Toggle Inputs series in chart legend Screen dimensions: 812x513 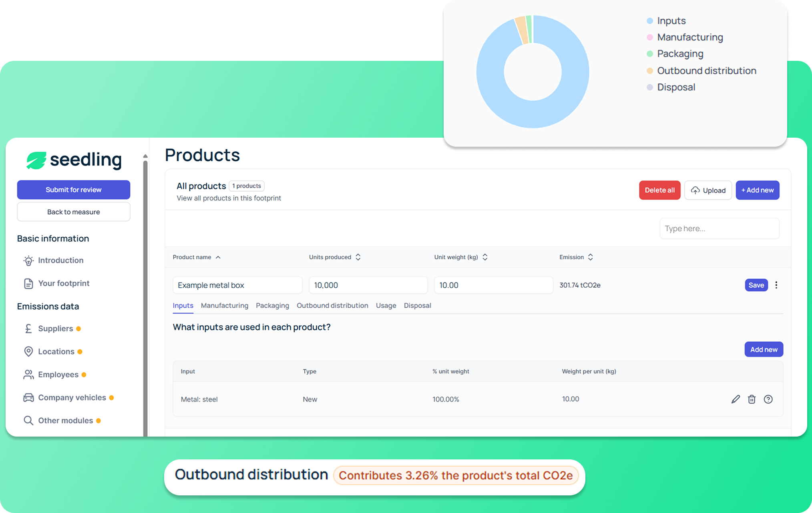(671, 21)
